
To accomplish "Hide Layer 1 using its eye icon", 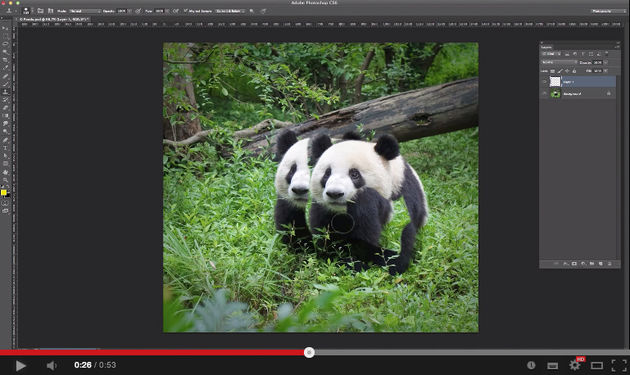I will coord(545,82).
